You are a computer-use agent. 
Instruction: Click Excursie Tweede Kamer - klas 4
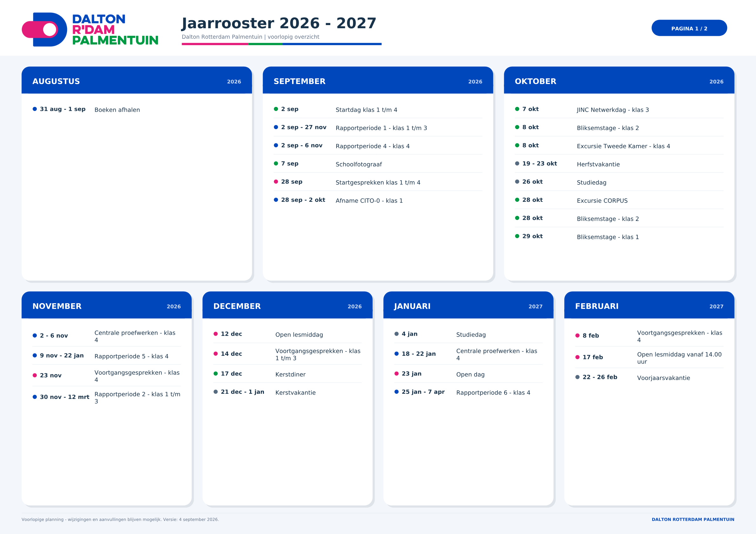(623, 146)
